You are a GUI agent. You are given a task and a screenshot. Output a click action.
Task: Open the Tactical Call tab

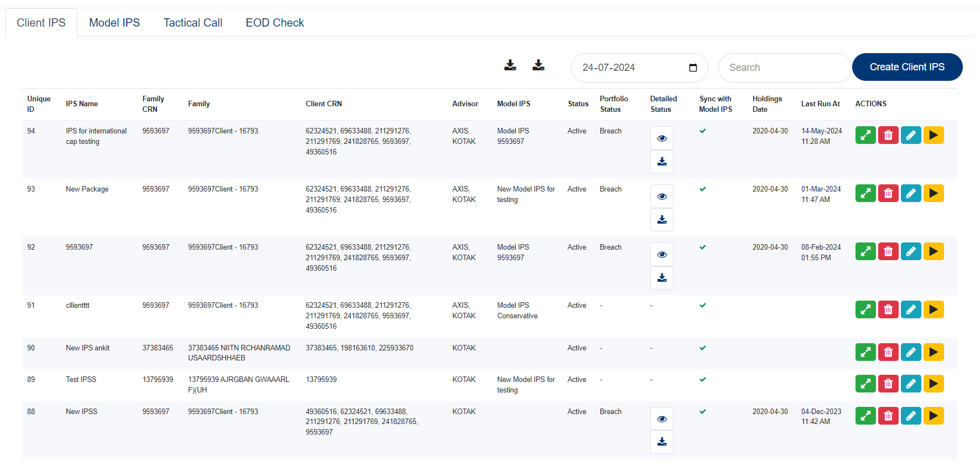193,23
